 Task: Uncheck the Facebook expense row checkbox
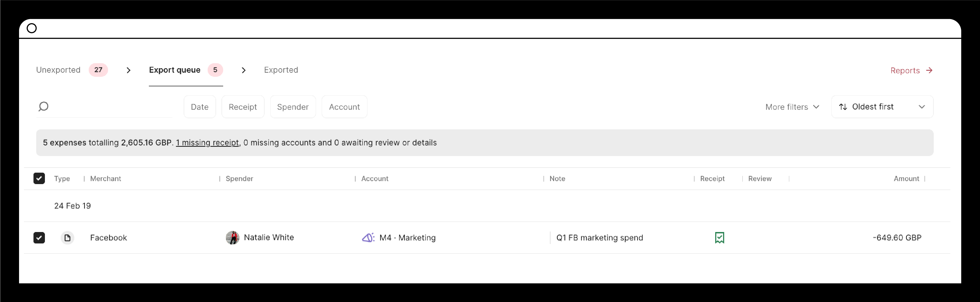click(x=39, y=238)
